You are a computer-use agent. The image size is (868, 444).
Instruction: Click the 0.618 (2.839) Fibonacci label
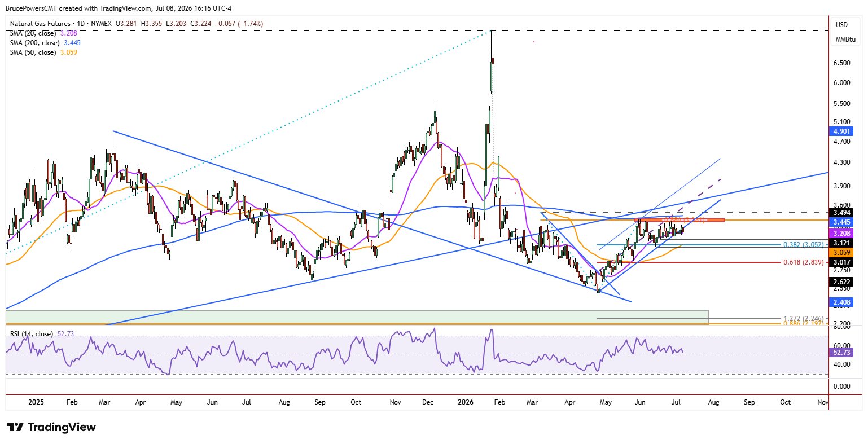click(x=804, y=262)
